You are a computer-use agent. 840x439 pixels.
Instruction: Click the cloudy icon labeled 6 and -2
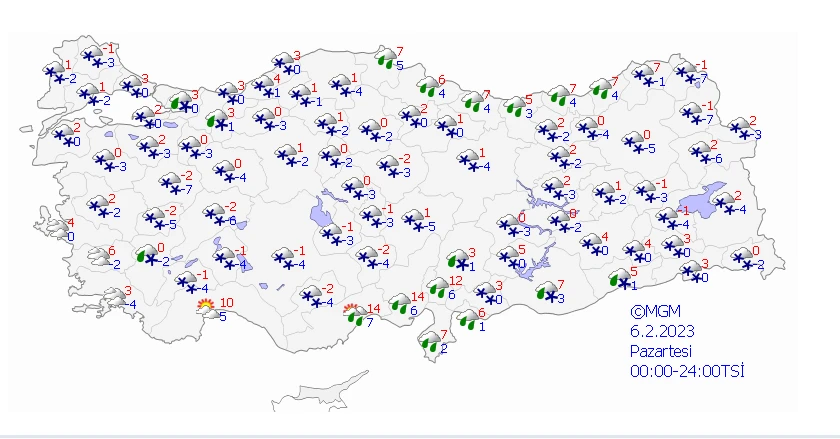tap(99, 257)
